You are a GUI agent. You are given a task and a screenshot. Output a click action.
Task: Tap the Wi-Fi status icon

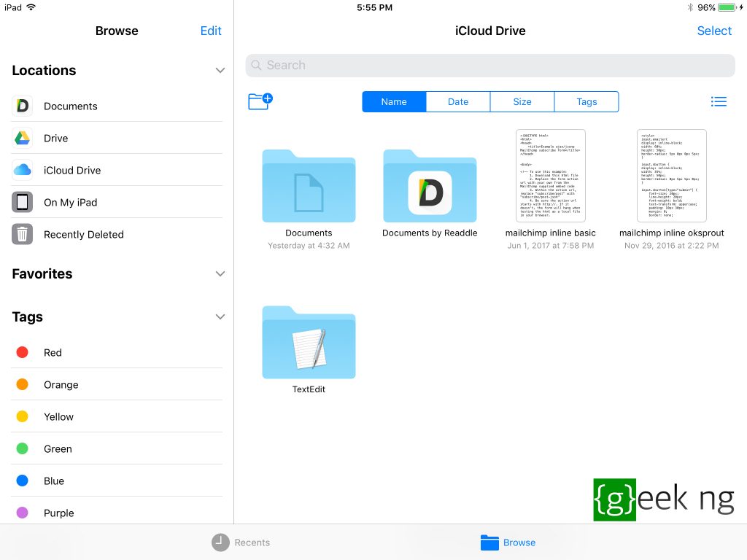pos(31,7)
